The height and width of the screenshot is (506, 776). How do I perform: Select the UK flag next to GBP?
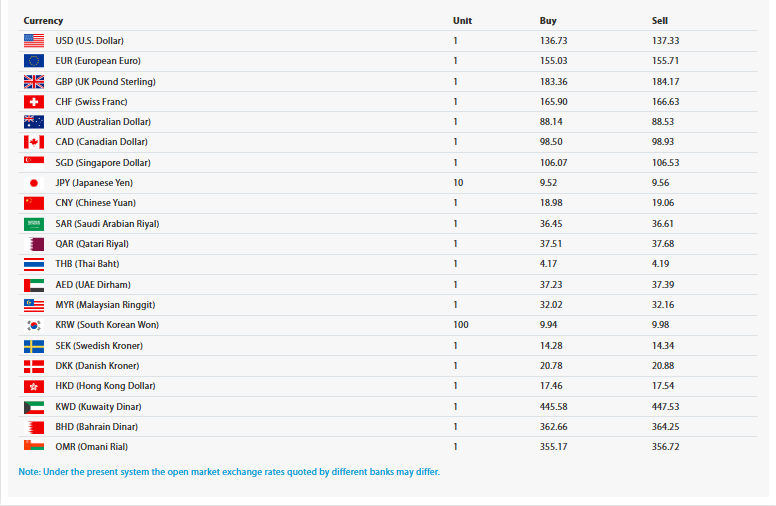click(34, 82)
